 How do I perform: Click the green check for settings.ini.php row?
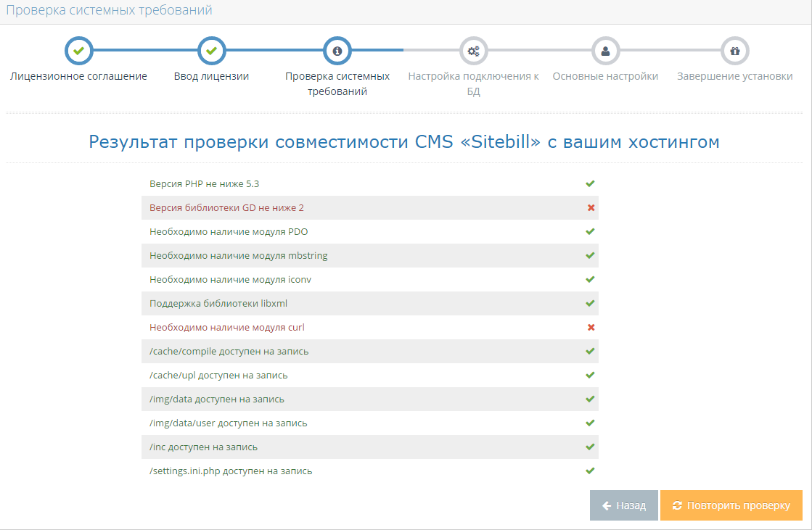coord(590,471)
